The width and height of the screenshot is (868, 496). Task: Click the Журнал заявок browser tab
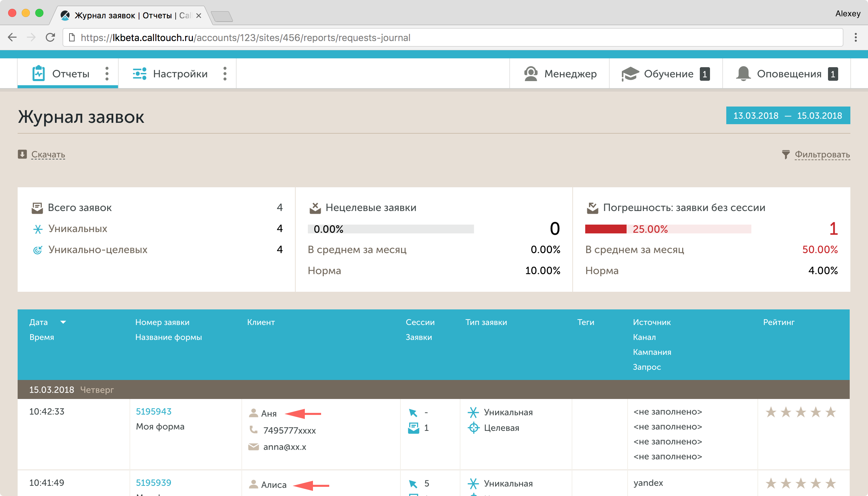tap(132, 16)
